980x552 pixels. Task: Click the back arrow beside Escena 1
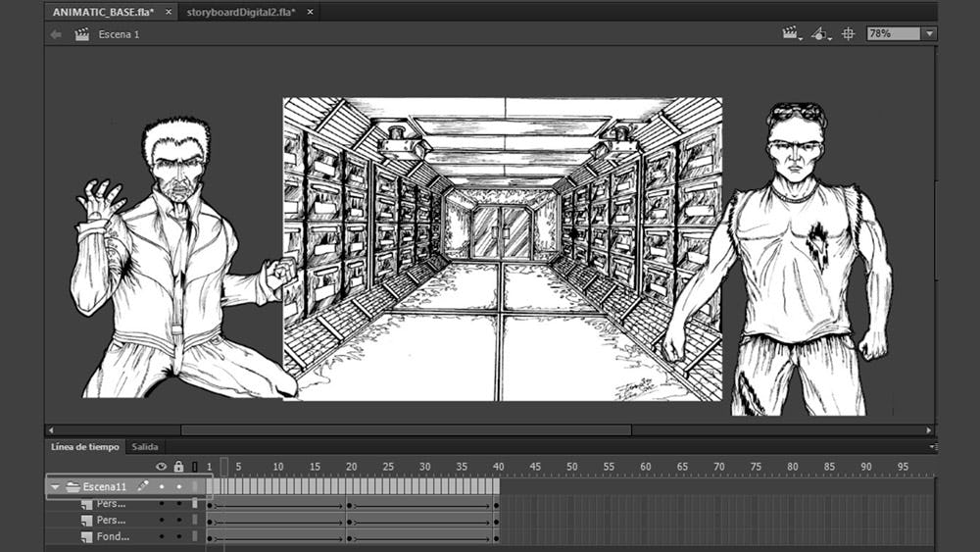tap(56, 34)
